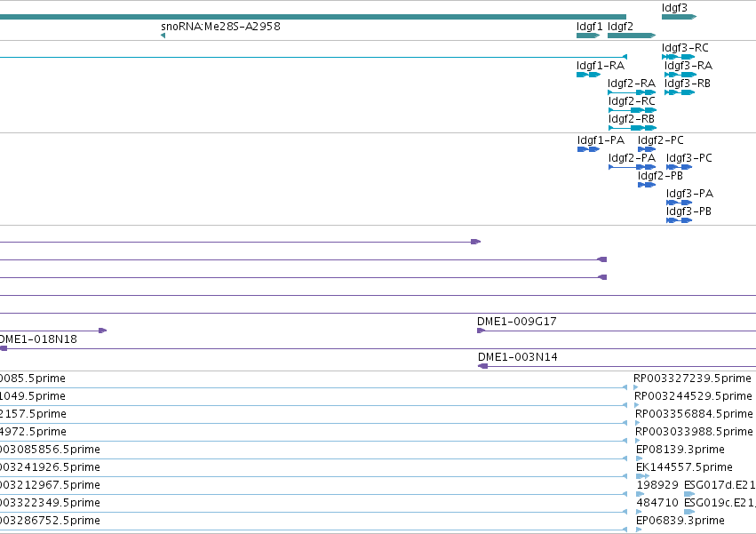The image size is (756, 534).
Task: Select the EP08139.3prime label
Action: [680, 450]
